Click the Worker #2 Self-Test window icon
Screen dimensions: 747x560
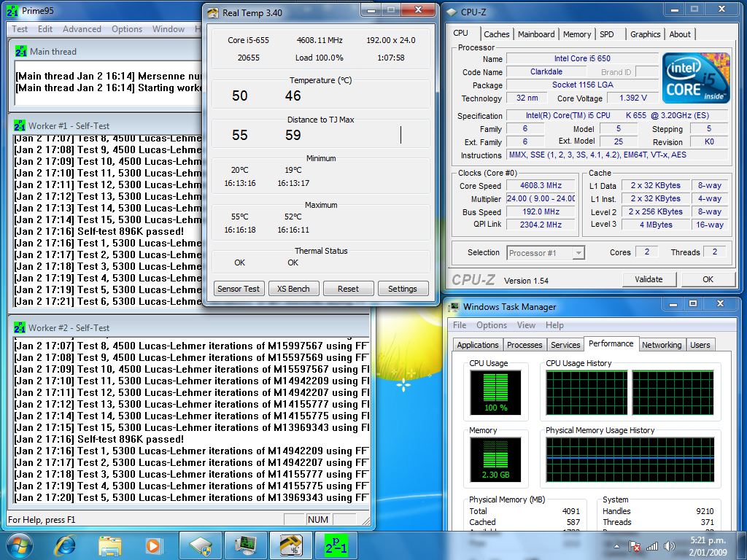(x=20, y=327)
